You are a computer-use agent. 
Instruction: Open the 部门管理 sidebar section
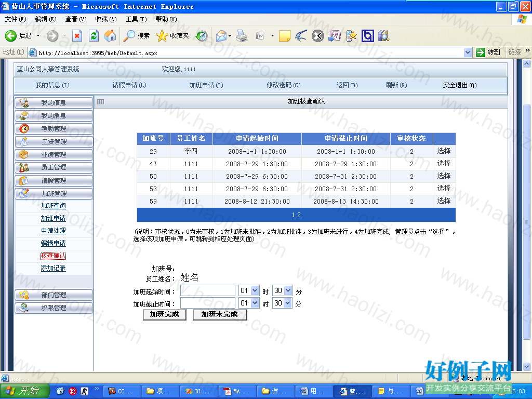coord(54,295)
